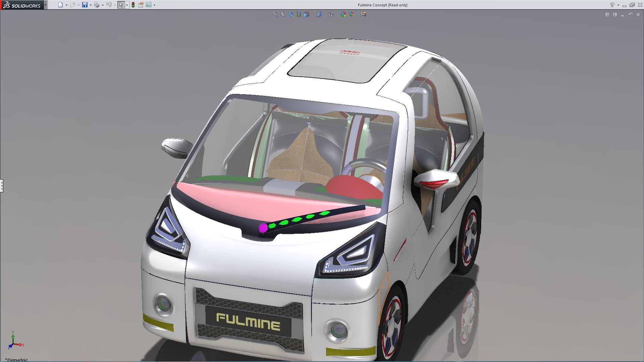The width and height of the screenshot is (644, 362).
Task: Click the Zoom to Fit icon
Action: [275, 14]
